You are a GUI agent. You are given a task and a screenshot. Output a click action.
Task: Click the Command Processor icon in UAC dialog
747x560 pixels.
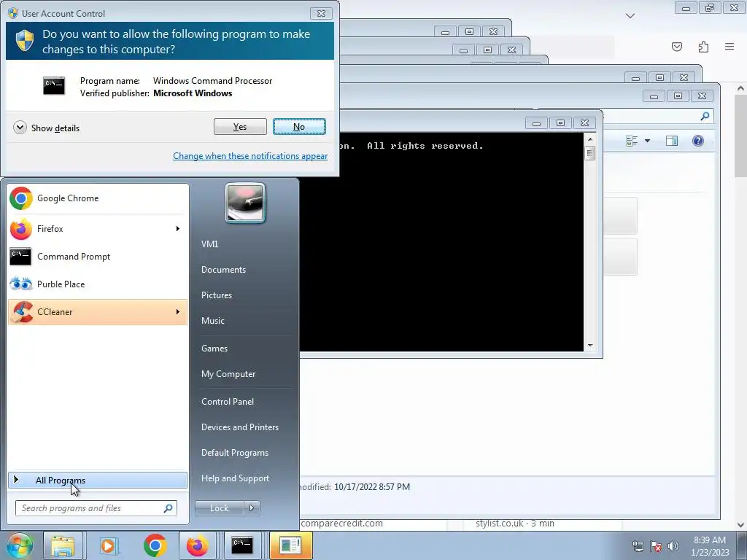click(54, 86)
